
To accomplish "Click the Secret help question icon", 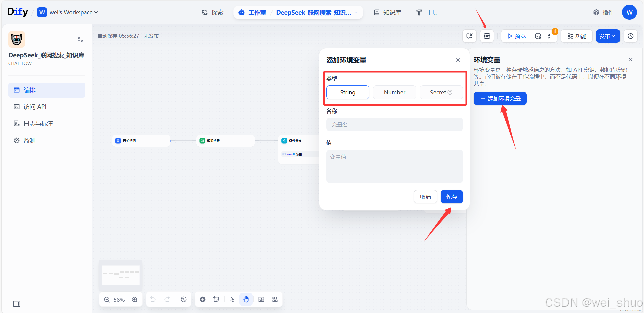I will coord(450,92).
